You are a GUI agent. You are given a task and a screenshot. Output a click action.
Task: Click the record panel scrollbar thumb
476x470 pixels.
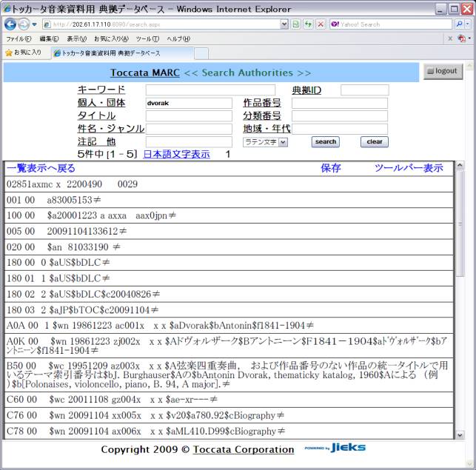(460, 224)
